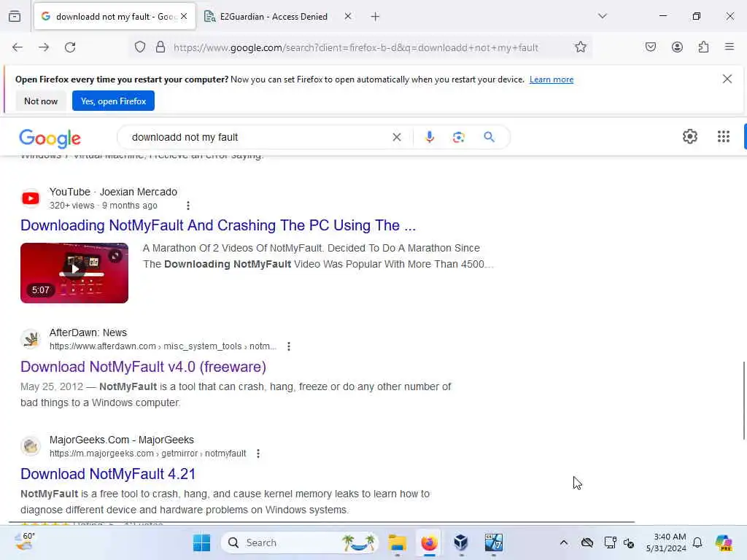This screenshot has width=747, height=560.
Task: Open more options for MajorGeeks result
Action: (x=258, y=454)
